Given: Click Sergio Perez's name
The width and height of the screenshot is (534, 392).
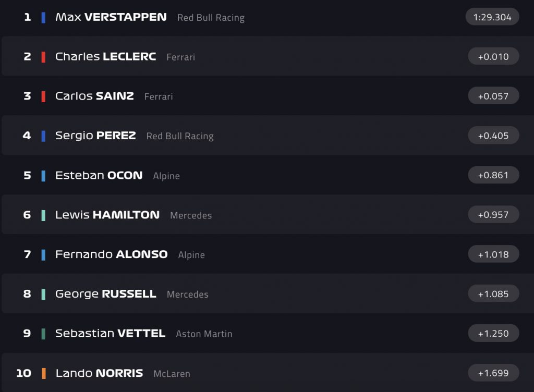Looking at the screenshot, I should pyautogui.click(x=95, y=136).
